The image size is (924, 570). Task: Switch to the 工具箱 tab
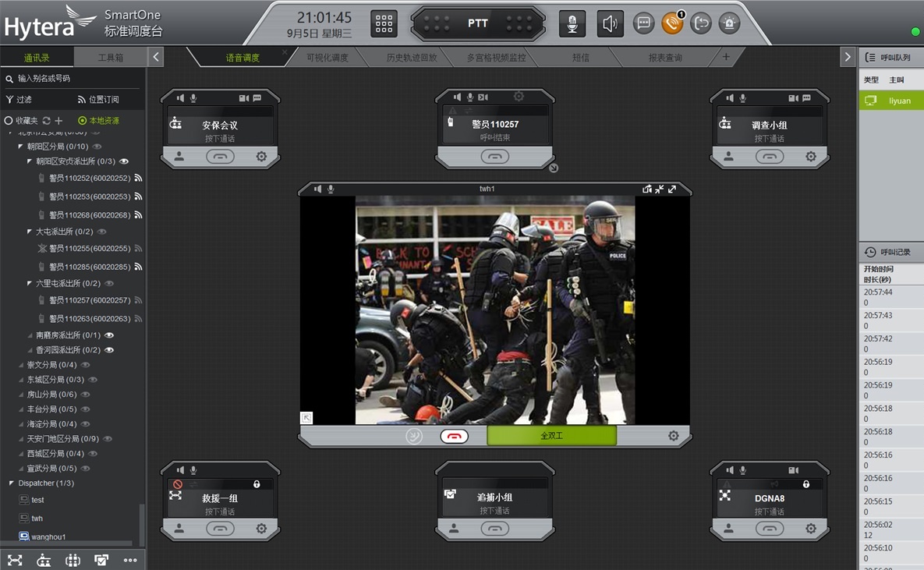pos(110,57)
